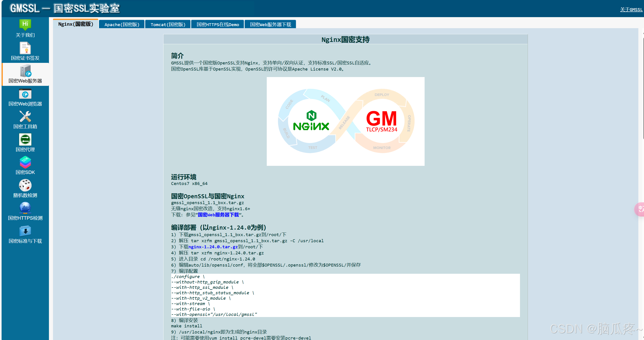Open the 国密Web服务器下载 tab
This screenshot has height=340, width=644.
coord(270,25)
